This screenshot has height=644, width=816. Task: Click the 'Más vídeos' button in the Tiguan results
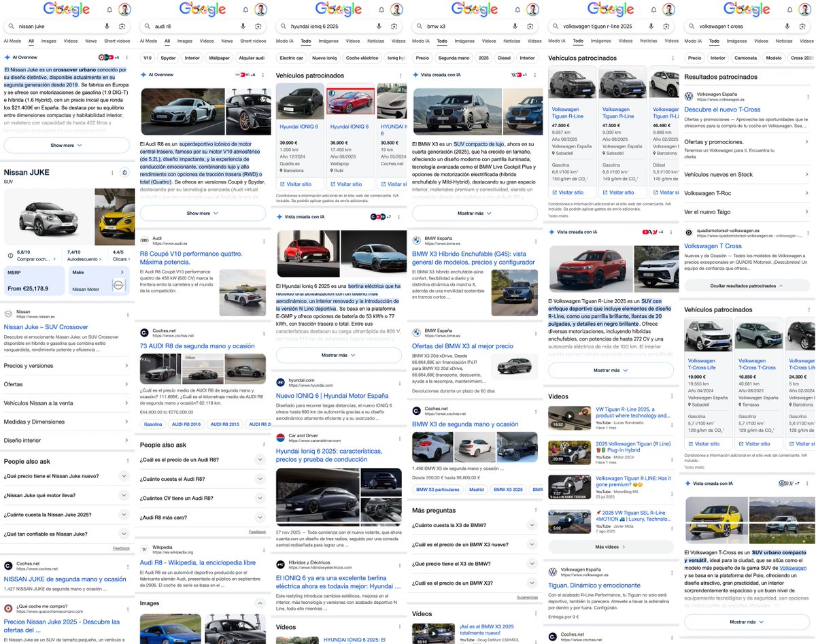(x=611, y=546)
